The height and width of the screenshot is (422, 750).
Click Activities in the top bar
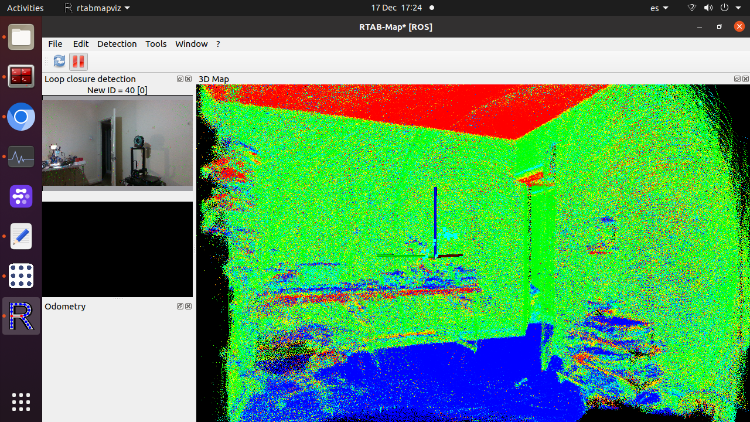coord(25,7)
